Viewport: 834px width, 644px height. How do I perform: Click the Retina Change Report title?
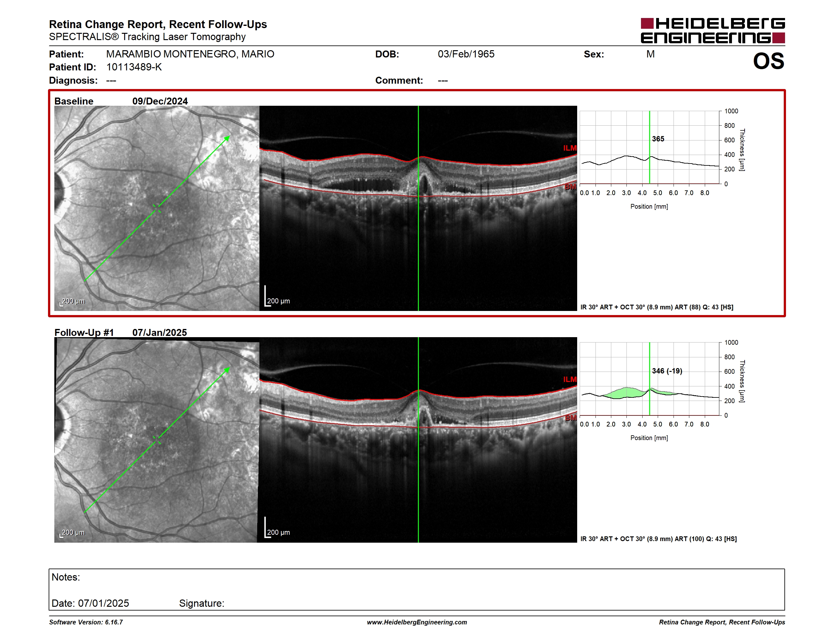tap(158, 24)
